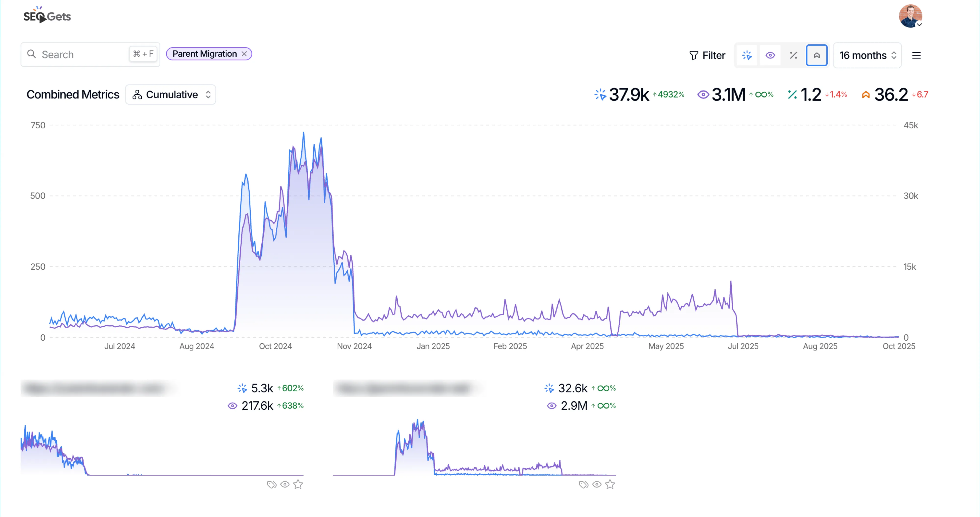Hide the first site card via eye icon
The image size is (980, 517).
pos(285,484)
